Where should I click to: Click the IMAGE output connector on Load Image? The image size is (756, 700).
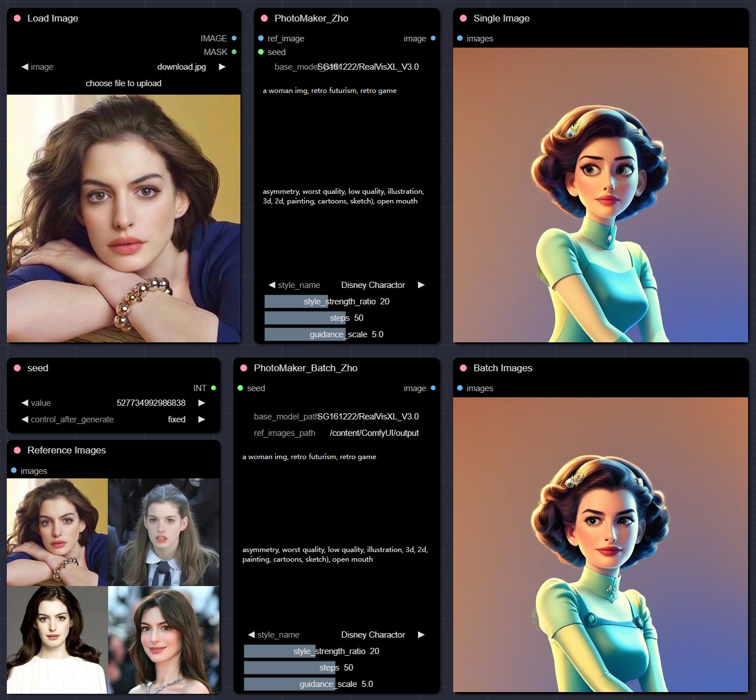tap(234, 39)
